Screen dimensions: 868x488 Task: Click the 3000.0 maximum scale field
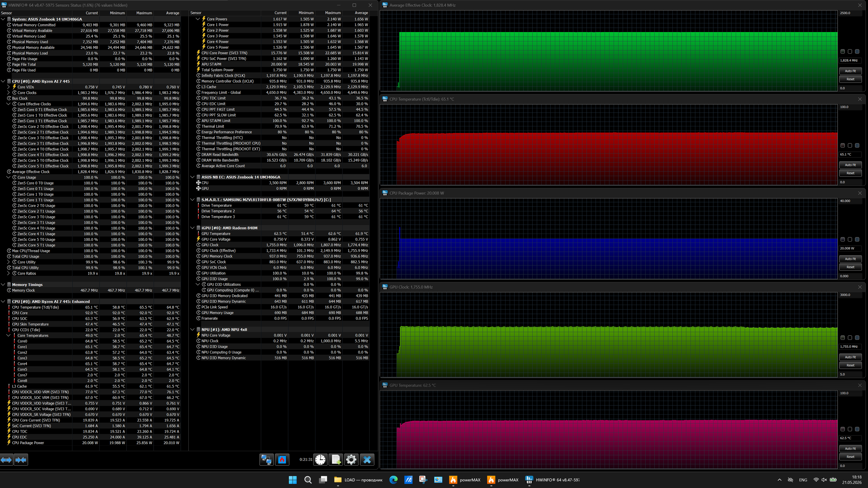pyautogui.click(x=850, y=295)
